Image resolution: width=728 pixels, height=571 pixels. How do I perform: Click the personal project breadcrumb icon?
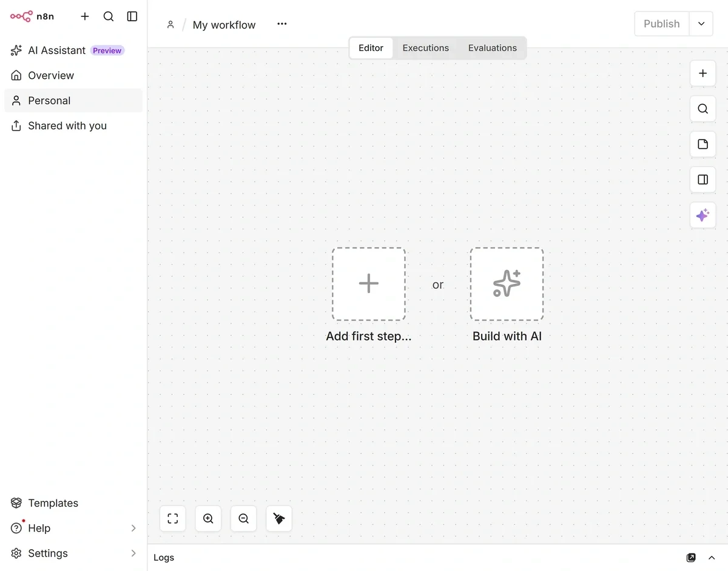click(170, 24)
